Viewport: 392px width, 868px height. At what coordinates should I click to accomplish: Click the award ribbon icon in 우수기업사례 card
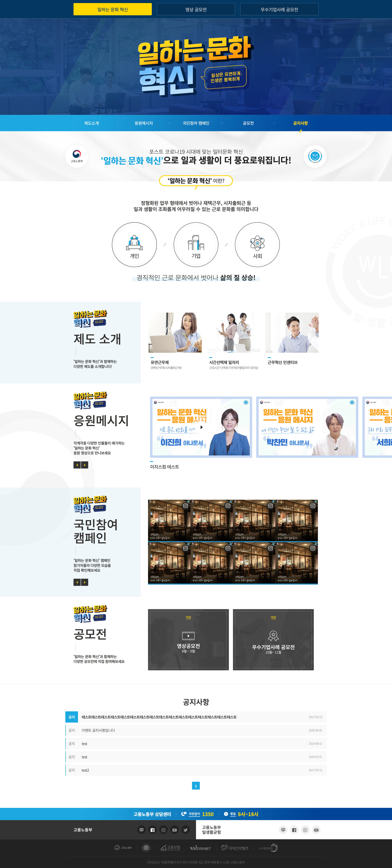[x=273, y=636]
